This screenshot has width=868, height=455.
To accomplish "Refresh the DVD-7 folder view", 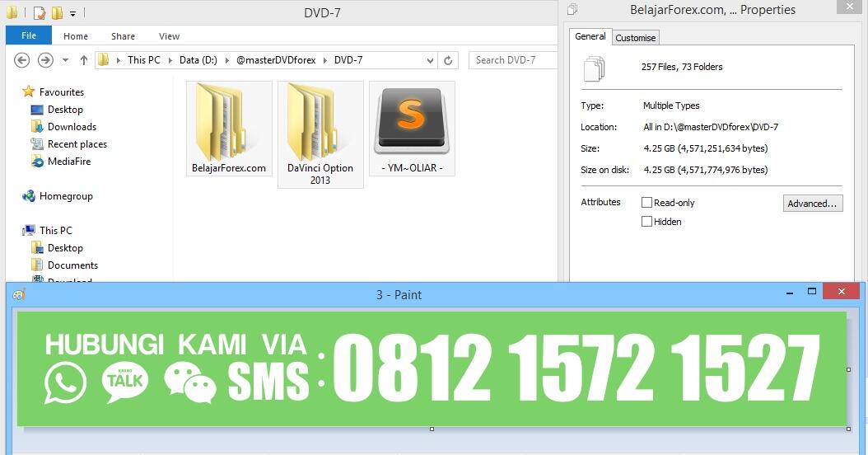I will (448, 60).
